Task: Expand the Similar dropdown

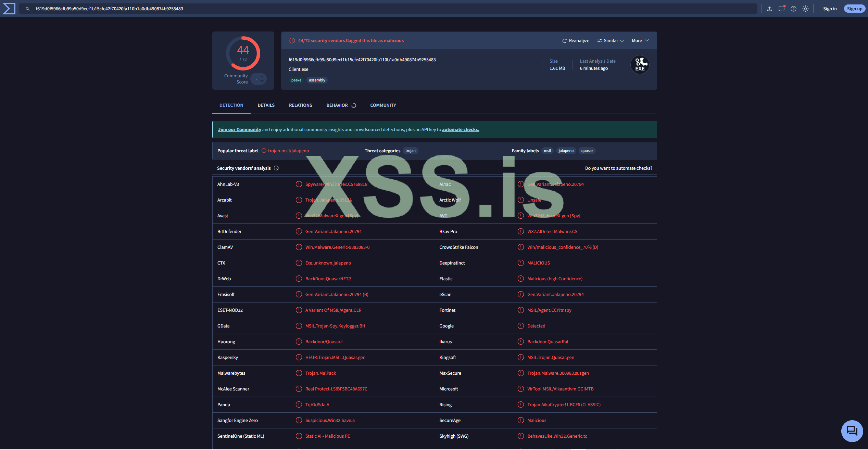Action: pos(611,40)
